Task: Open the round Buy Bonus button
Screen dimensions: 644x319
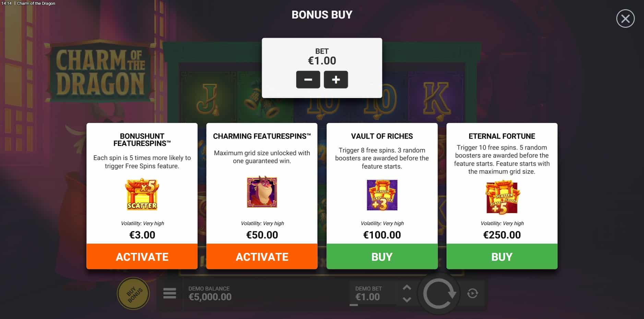Action: (x=133, y=293)
